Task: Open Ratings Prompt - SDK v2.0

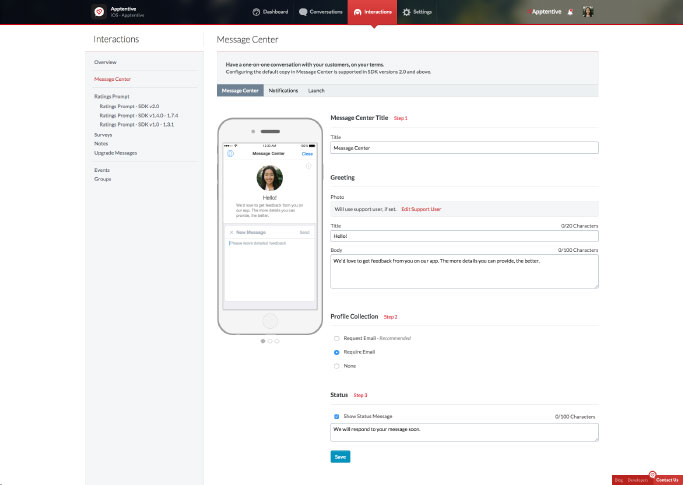Action: coord(129,106)
